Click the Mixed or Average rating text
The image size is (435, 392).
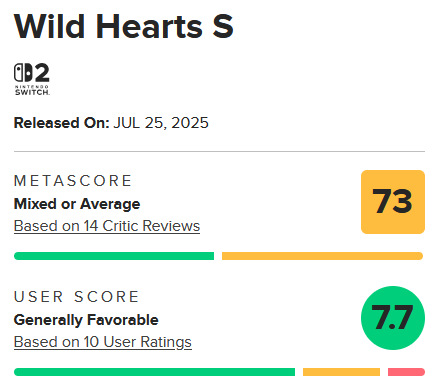coord(77,204)
